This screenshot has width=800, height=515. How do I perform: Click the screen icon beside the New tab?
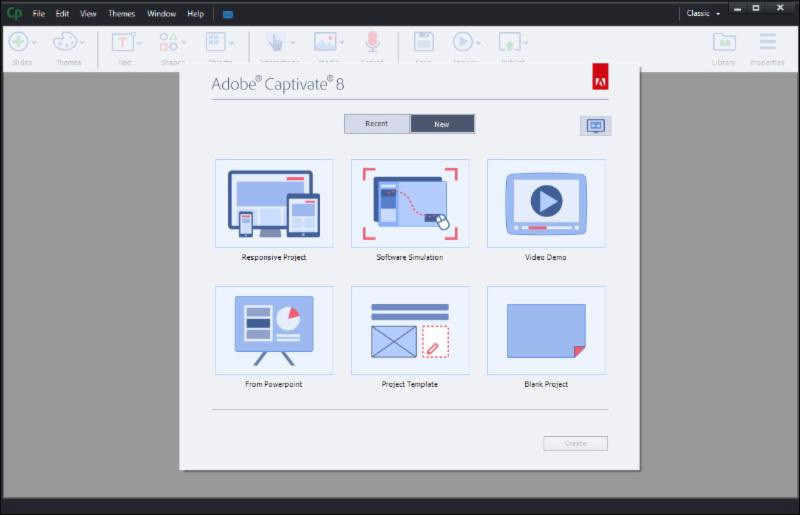(595, 126)
